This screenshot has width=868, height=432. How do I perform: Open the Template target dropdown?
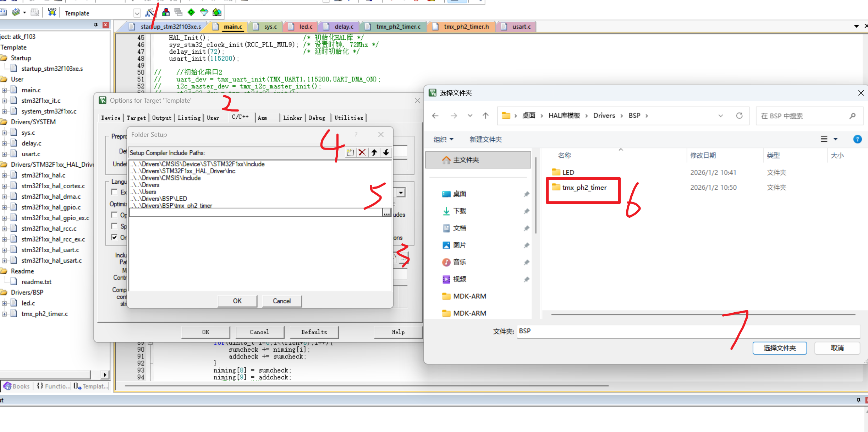click(x=137, y=13)
